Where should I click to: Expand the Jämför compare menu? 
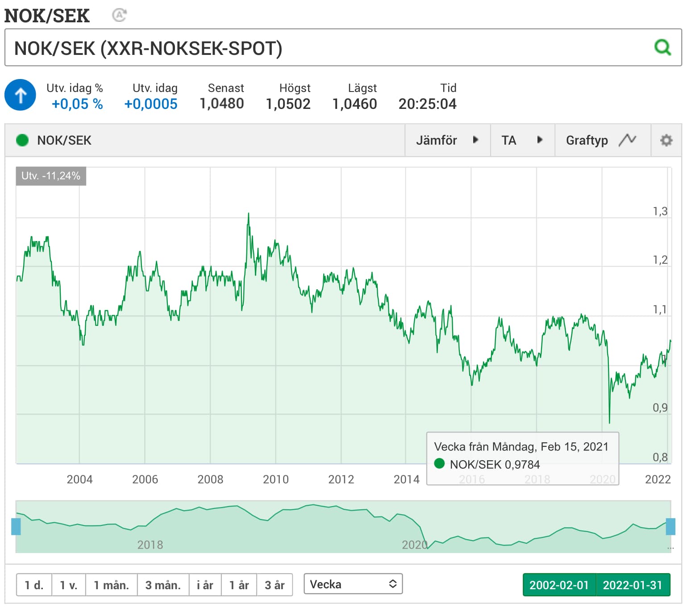(x=447, y=140)
